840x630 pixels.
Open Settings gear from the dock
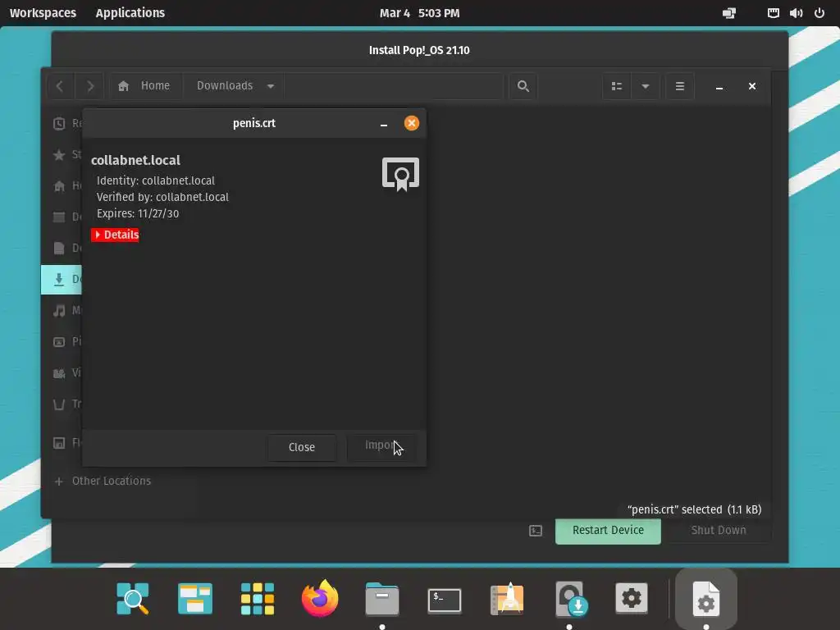point(631,598)
